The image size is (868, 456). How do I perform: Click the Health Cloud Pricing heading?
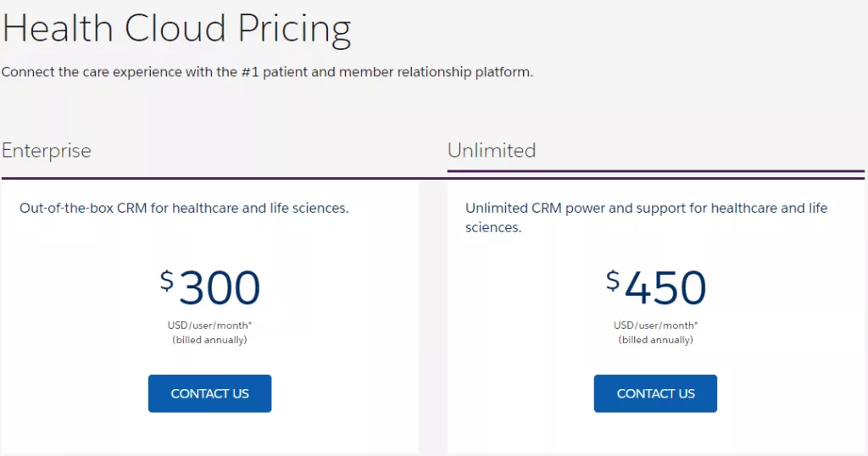pyautogui.click(x=176, y=30)
